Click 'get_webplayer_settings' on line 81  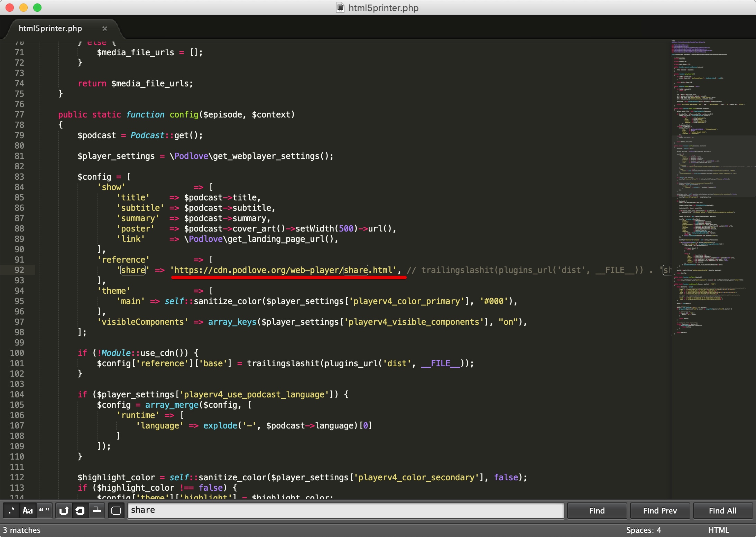[266, 156]
